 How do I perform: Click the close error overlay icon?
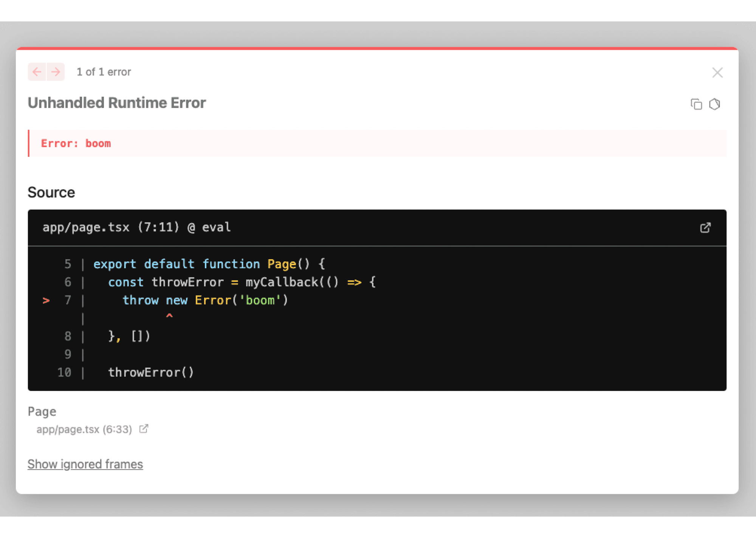[717, 72]
